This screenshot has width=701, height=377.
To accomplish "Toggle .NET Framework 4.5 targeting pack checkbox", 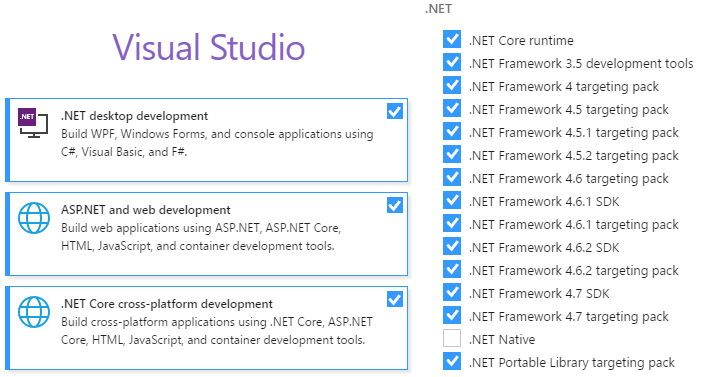I will 452,108.
